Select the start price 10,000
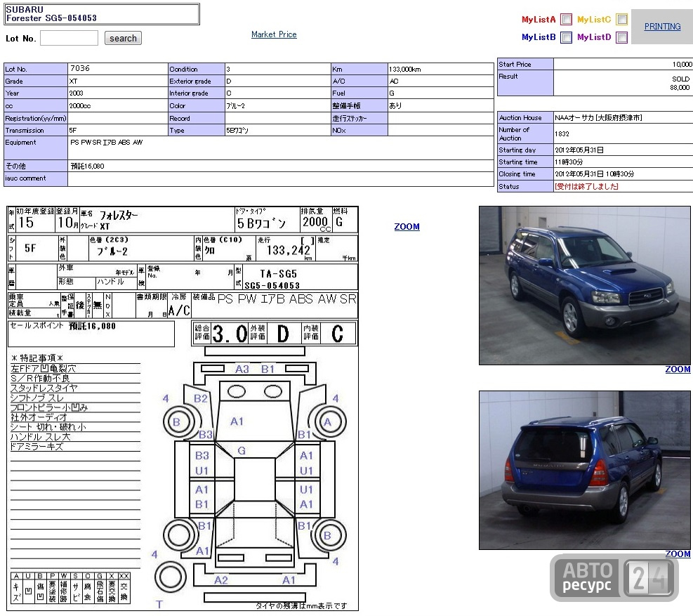The width and height of the screenshot is (693, 616). click(682, 65)
